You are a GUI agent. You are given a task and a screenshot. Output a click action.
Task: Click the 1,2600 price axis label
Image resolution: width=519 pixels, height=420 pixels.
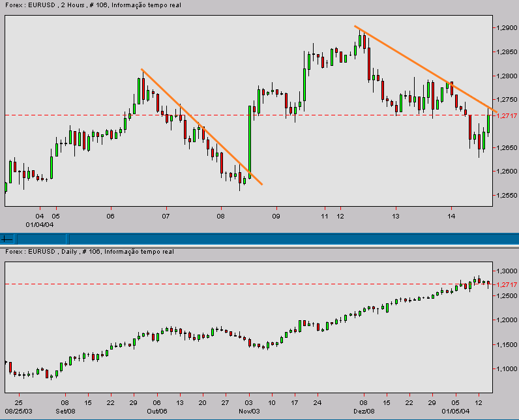click(507, 172)
